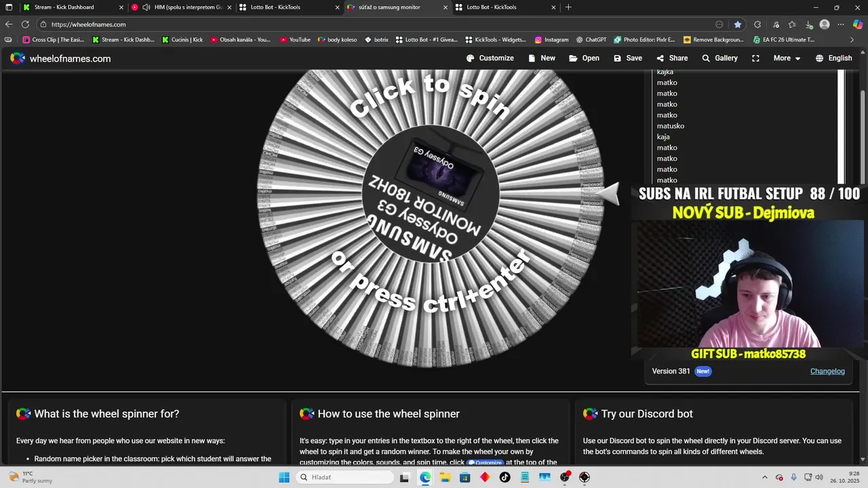Open Microsoft Store on taskbar
Image resolution: width=868 pixels, height=488 pixels.
click(x=465, y=477)
